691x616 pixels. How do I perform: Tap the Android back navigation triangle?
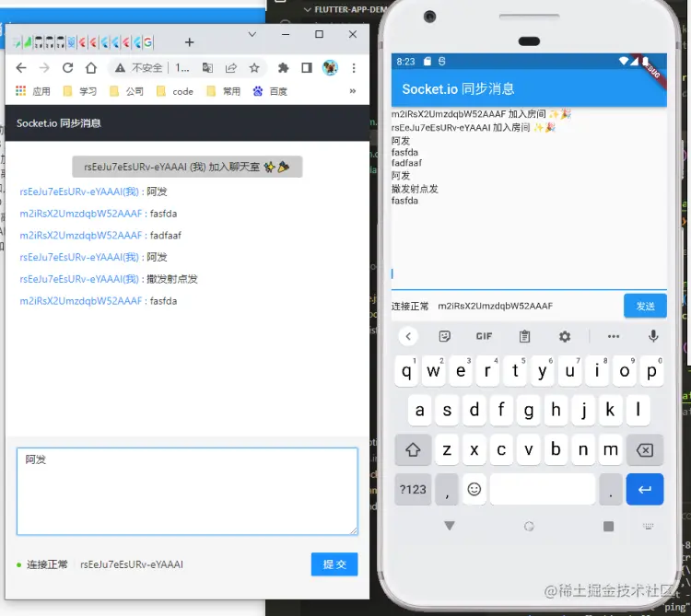point(449,526)
